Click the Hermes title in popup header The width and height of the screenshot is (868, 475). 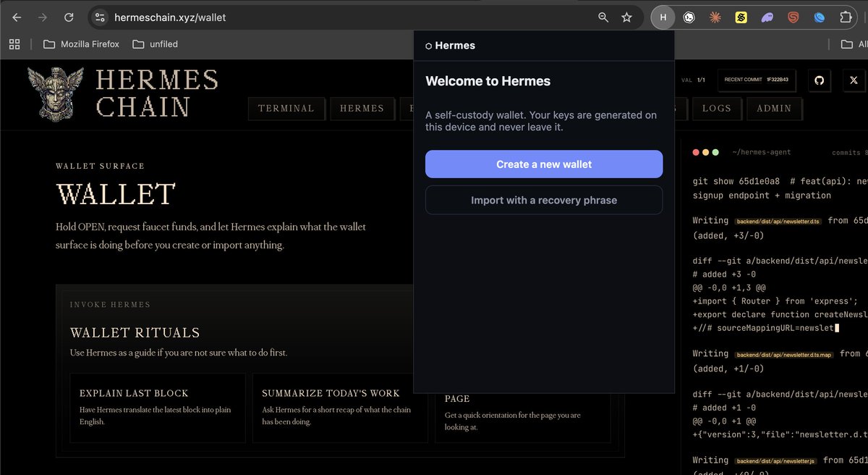coord(455,46)
